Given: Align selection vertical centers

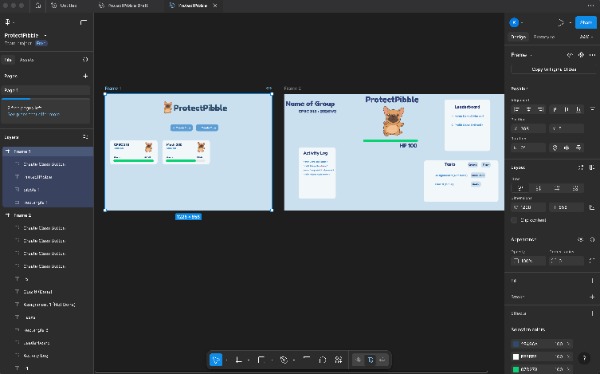Looking at the screenshot, I should tap(566, 109).
